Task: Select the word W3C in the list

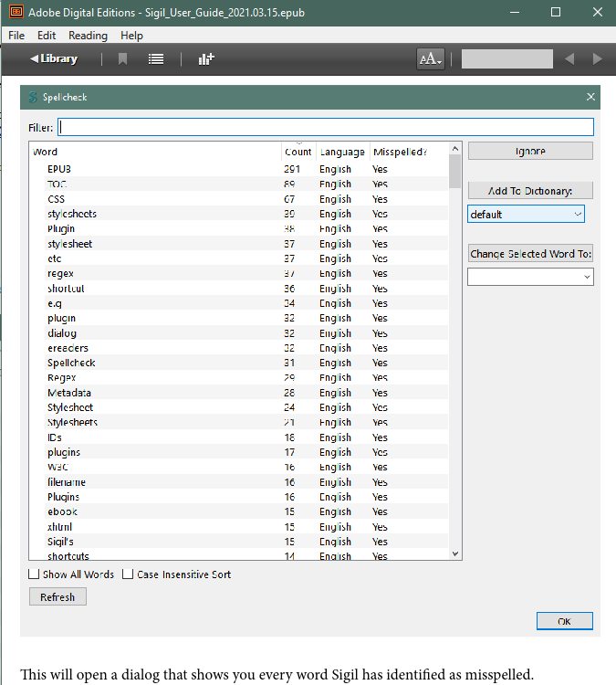Action: point(57,467)
